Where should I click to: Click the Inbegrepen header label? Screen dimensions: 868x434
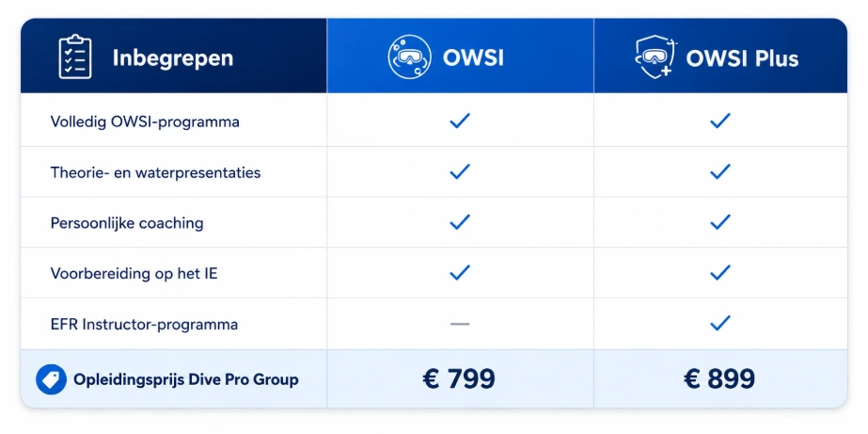173,58
